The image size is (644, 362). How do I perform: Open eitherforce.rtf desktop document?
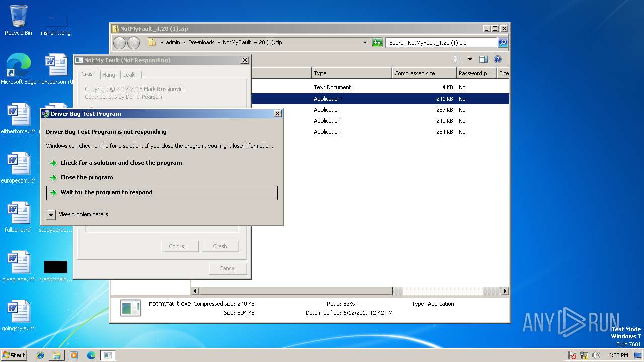tap(18, 119)
